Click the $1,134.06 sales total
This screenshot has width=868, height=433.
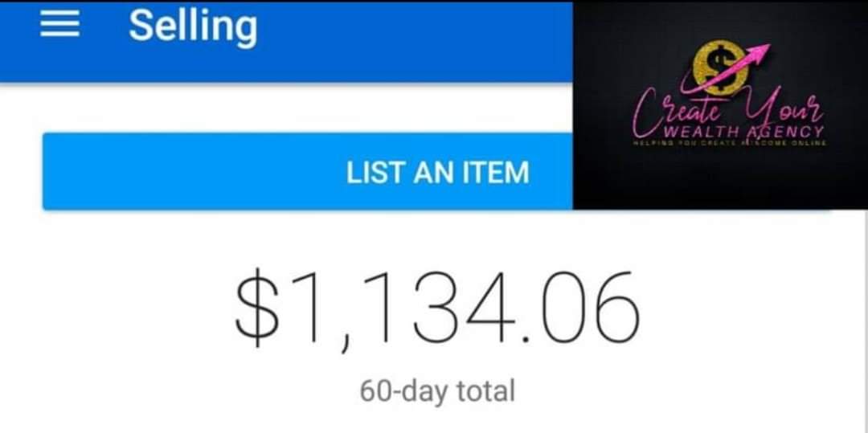pos(437,310)
